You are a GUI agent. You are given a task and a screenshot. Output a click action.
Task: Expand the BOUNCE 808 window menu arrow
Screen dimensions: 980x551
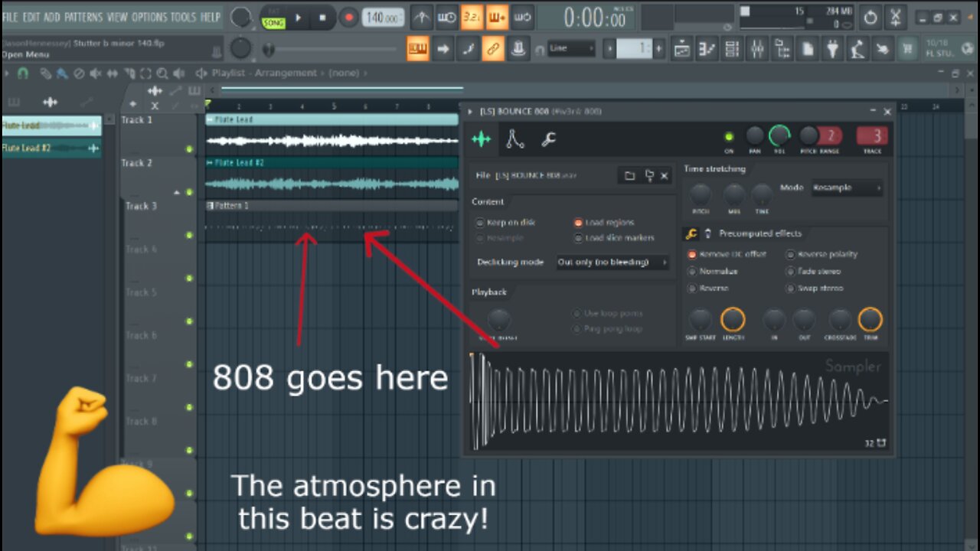pos(470,112)
